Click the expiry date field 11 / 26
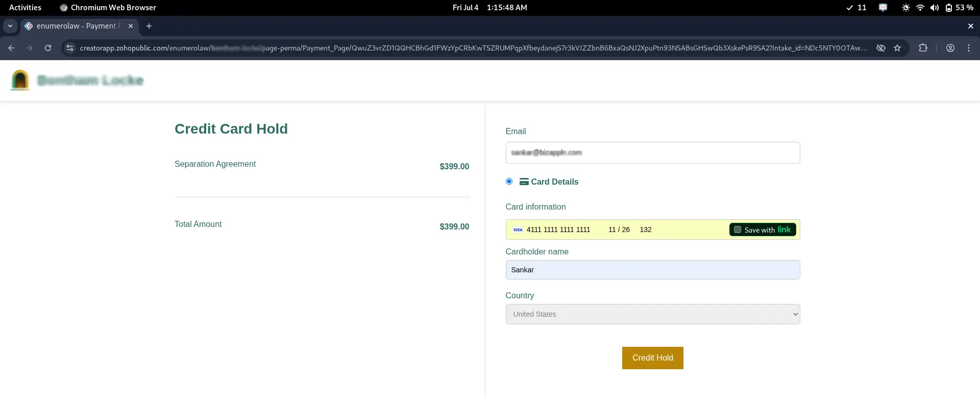The image size is (980, 408). tap(619, 230)
